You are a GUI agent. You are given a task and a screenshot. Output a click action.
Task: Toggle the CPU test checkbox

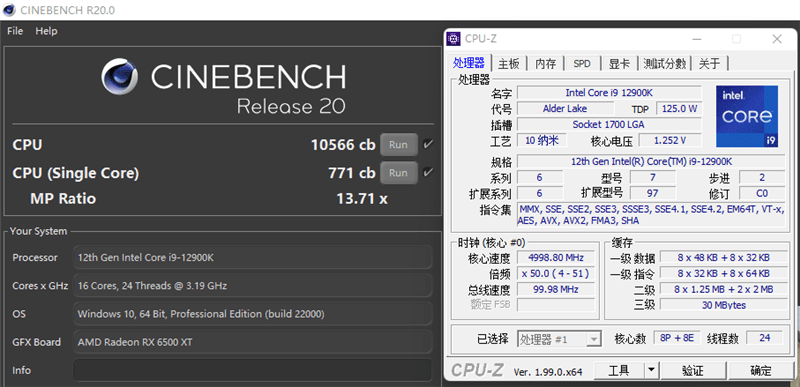tap(428, 144)
